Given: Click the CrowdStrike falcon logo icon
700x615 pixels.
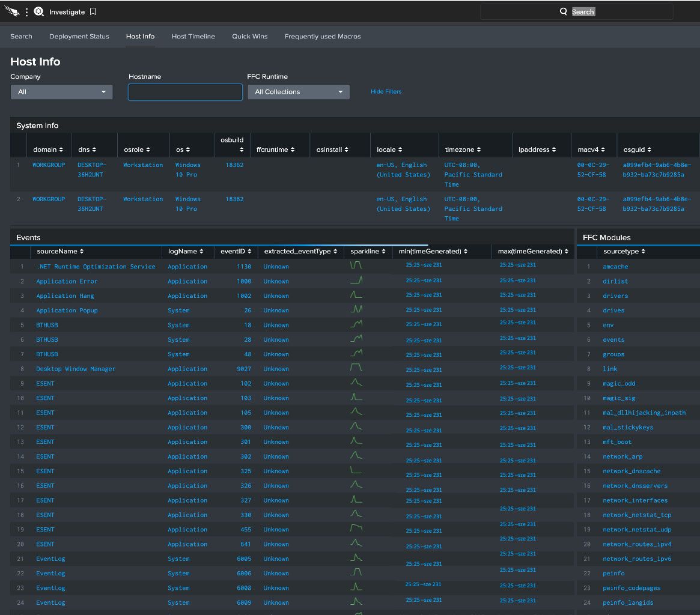Looking at the screenshot, I should (12, 11).
